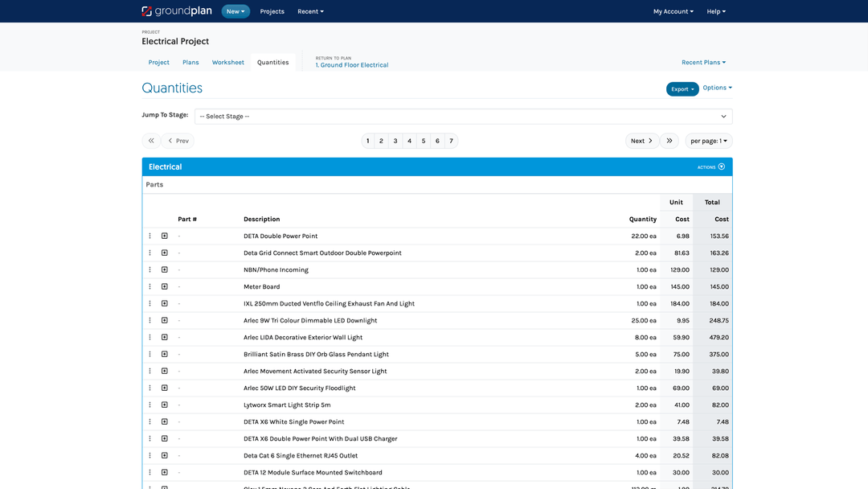Screen dimensions: 868x489
Task: Open the kebab menu for DETA Double Power Point
Action: click(x=150, y=236)
